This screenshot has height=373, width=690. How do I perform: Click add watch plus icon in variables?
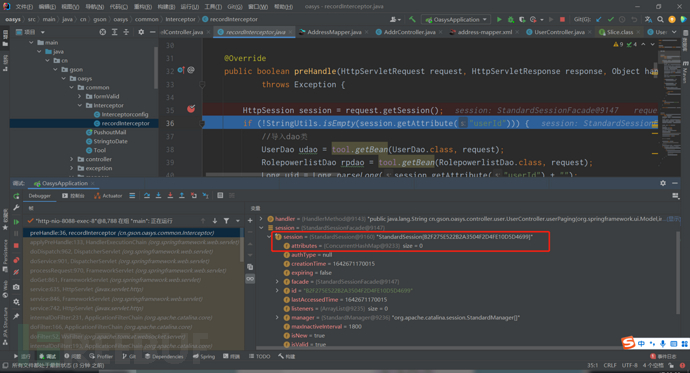[250, 221]
